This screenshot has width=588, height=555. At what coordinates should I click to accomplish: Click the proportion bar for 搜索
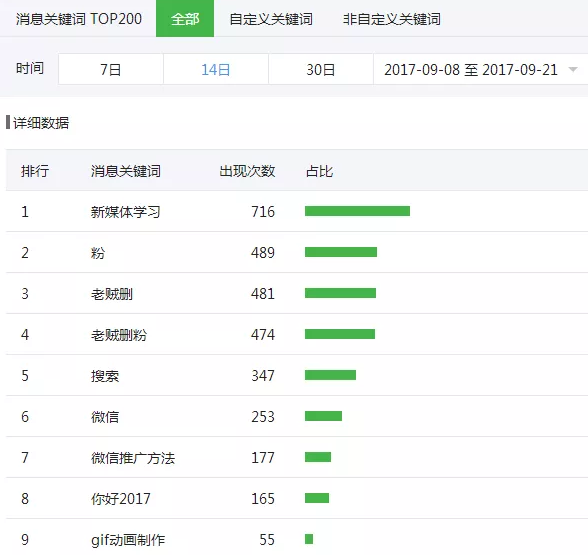(x=330, y=375)
